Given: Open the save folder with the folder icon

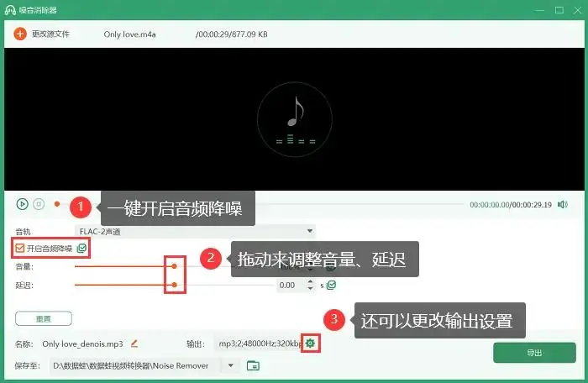Looking at the screenshot, I should coord(253,365).
